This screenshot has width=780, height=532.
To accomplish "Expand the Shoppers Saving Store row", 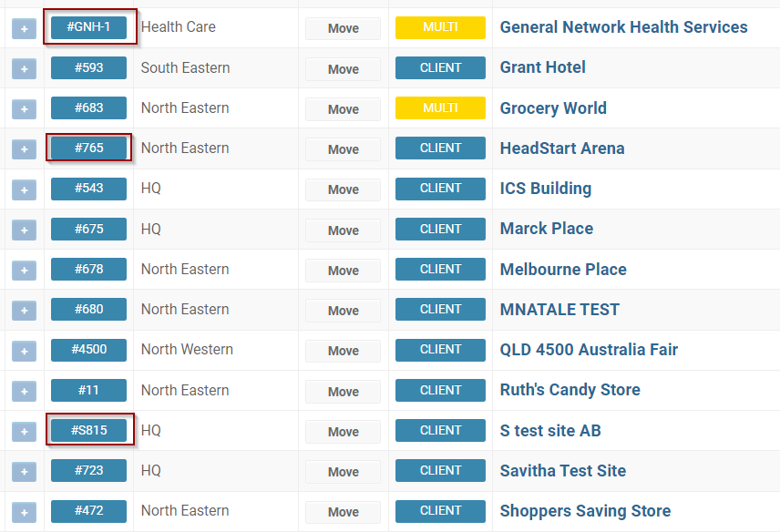I will (x=24, y=512).
